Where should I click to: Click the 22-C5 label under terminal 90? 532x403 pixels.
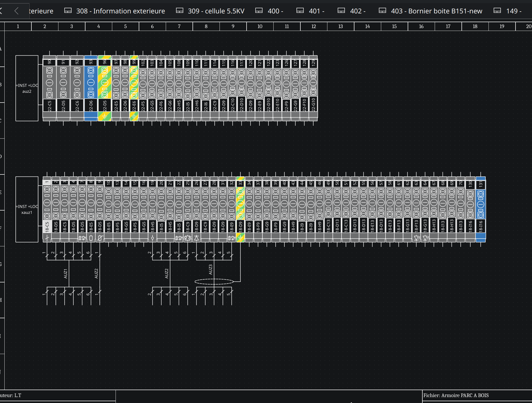click(x=49, y=106)
